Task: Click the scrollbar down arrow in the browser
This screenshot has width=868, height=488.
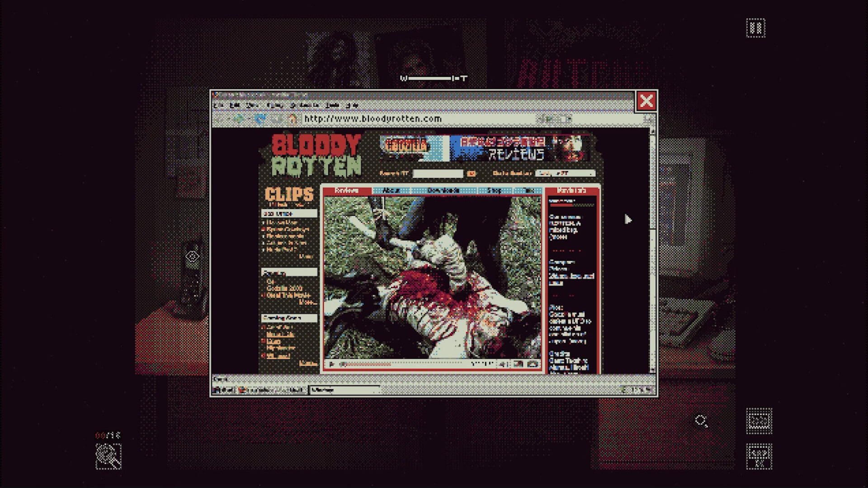Action: point(652,370)
